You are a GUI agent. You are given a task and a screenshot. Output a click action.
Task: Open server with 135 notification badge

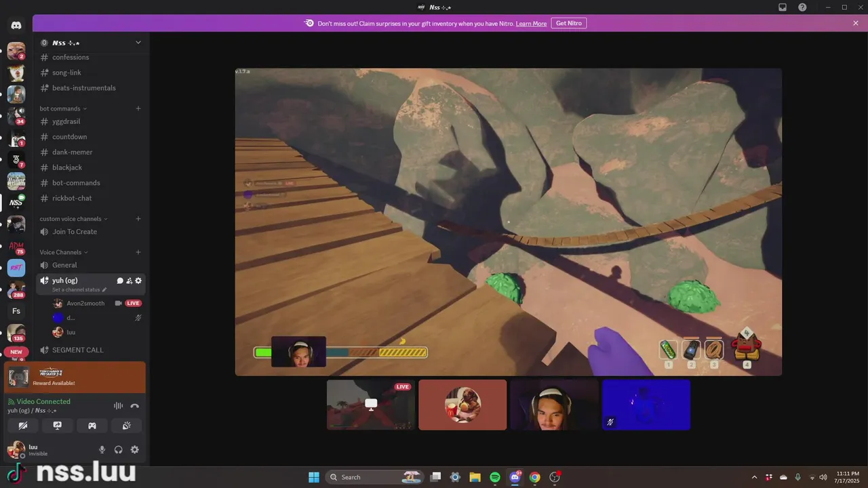(x=16, y=333)
